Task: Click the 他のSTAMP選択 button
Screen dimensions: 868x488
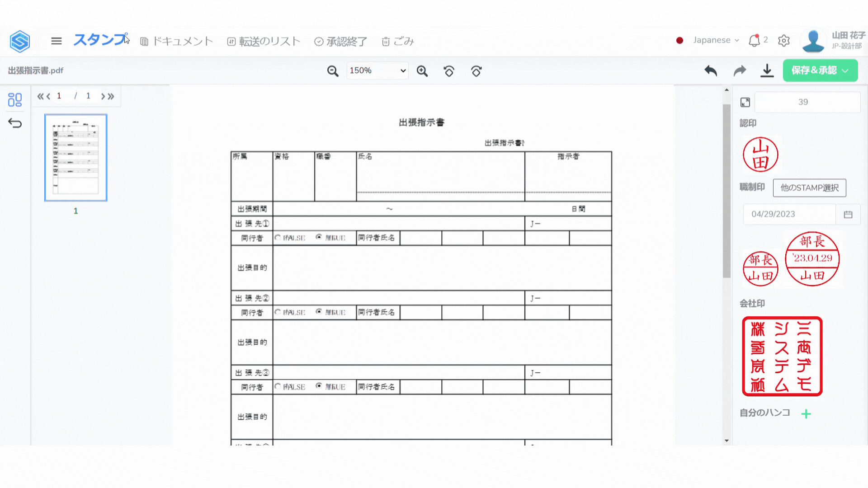Action: pyautogui.click(x=809, y=188)
